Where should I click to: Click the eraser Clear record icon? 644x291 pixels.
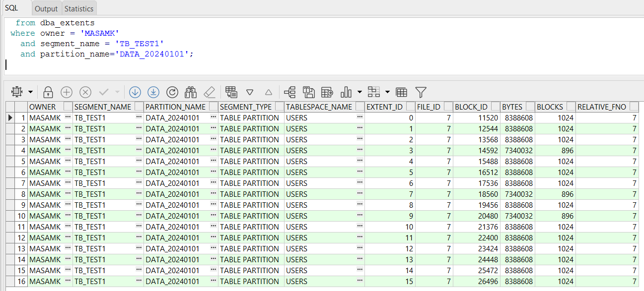click(x=210, y=92)
